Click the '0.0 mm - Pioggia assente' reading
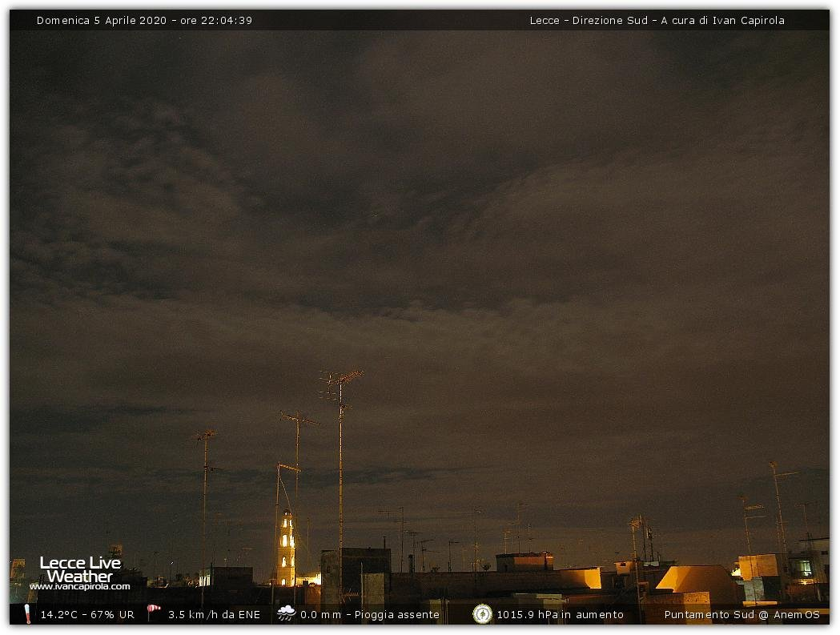This screenshot has height=635, width=840. (x=370, y=615)
